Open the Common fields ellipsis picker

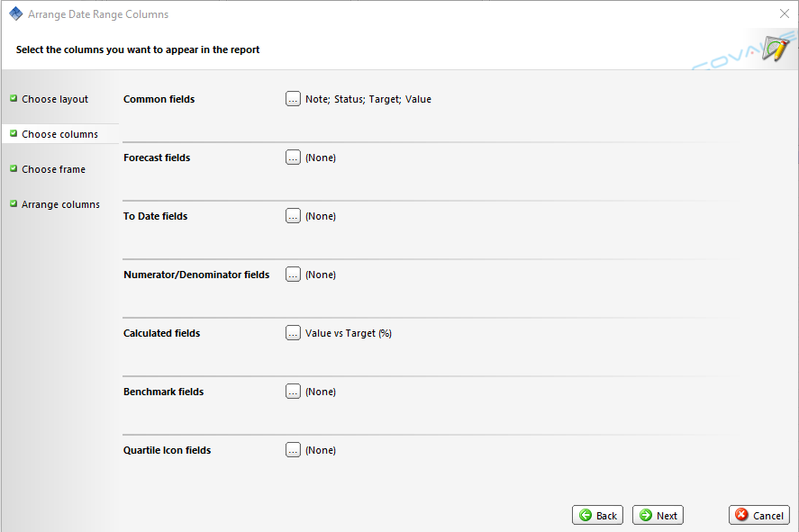pyautogui.click(x=293, y=99)
